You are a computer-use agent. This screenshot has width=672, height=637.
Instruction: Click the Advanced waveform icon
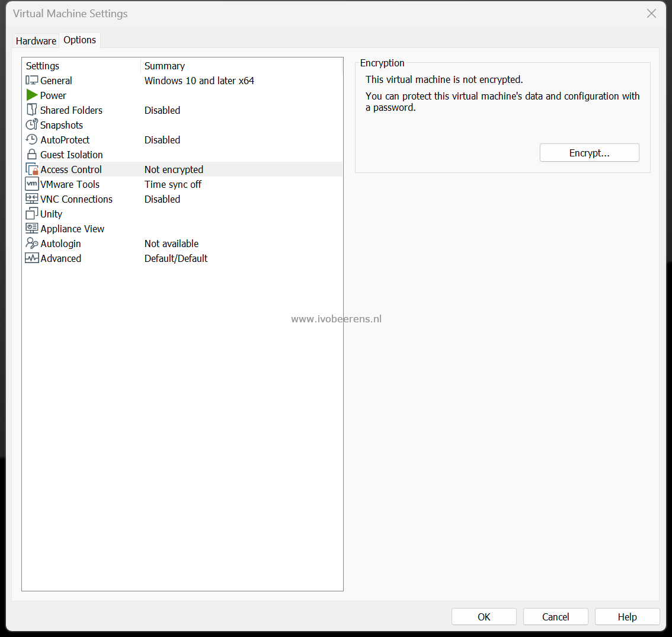pos(32,258)
